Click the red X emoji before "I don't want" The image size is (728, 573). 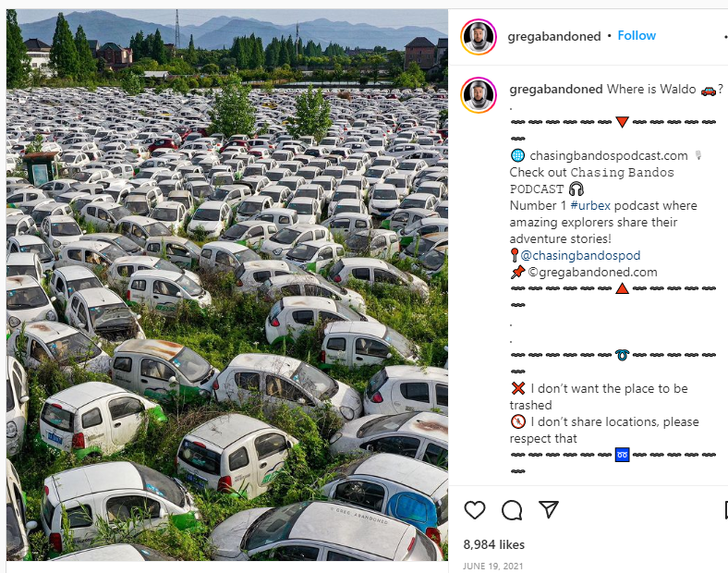click(517, 388)
